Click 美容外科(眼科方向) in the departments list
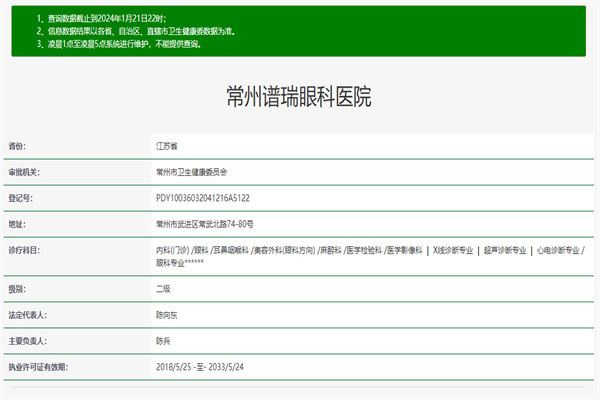The width and height of the screenshot is (600, 400). pyautogui.click(x=285, y=250)
